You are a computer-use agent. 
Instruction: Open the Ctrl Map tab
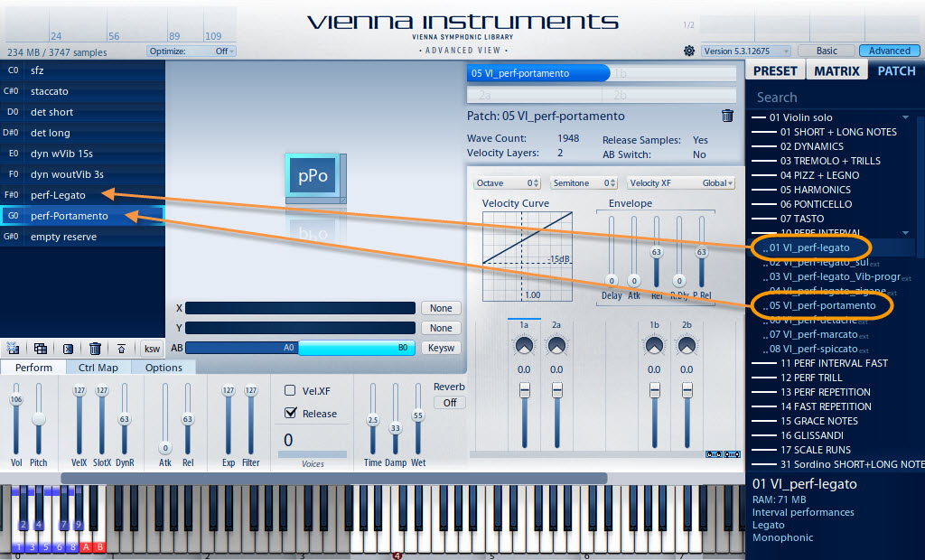98,368
